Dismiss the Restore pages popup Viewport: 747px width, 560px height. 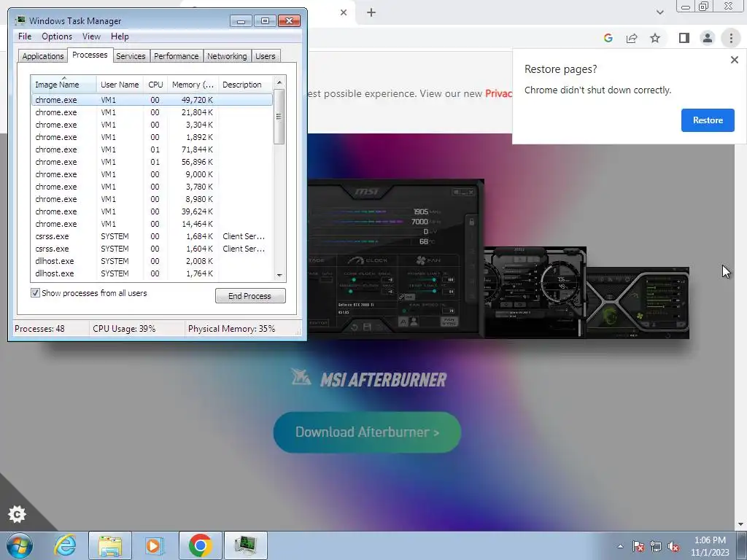pos(734,60)
